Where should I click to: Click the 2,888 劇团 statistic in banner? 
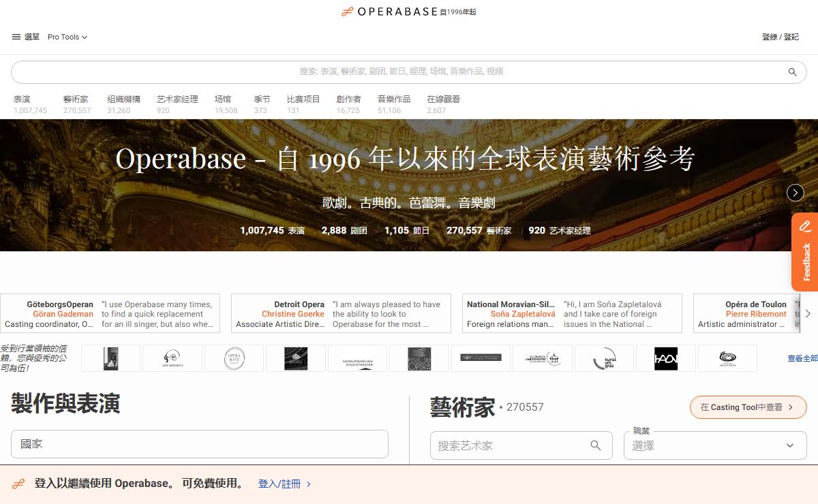[x=344, y=231]
